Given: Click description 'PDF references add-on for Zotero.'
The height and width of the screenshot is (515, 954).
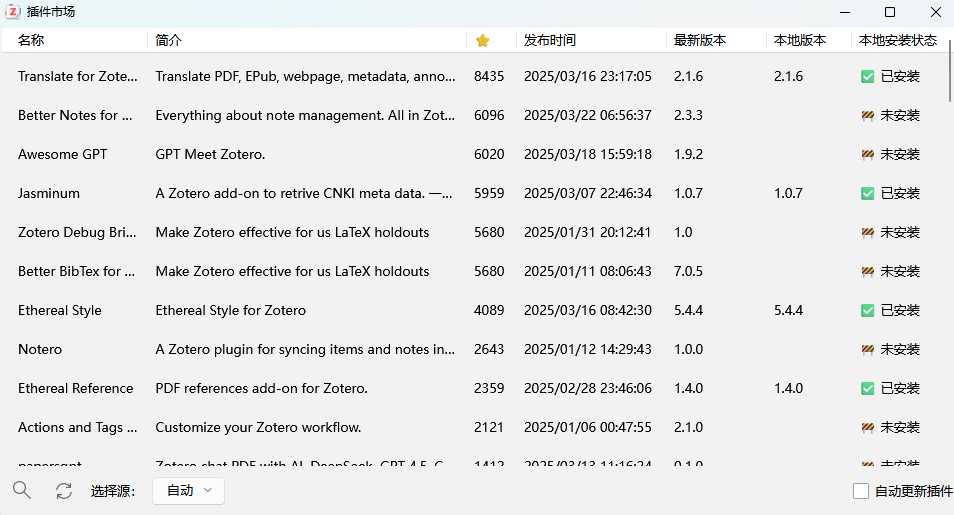Looking at the screenshot, I should [262, 388].
